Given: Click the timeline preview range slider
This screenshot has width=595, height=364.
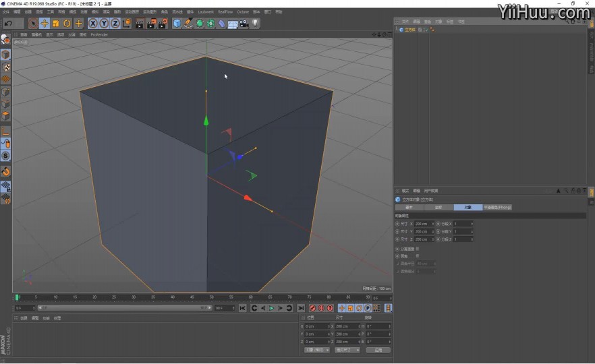Looking at the screenshot, I should tap(124, 308).
